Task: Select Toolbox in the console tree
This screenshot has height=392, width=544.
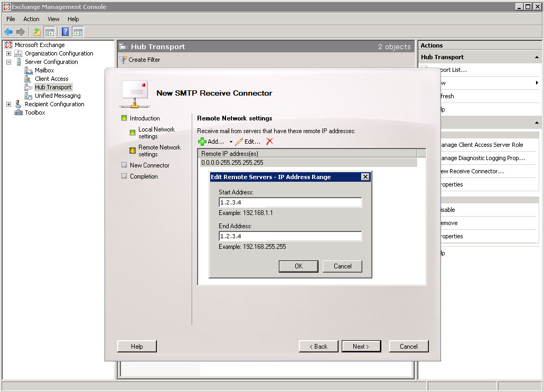Action: (35, 113)
